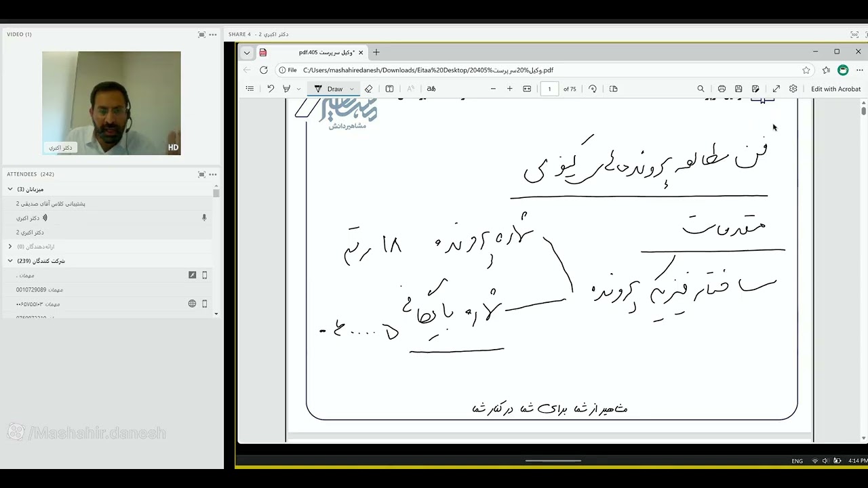Collapse the شرکت کنندگان (239) group
This screenshot has width=868, height=488.
(x=10, y=261)
